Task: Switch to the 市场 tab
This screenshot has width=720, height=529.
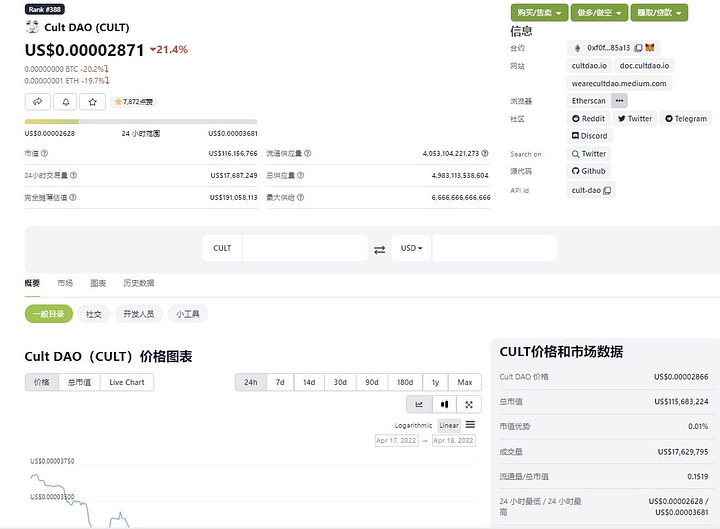Action: (x=65, y=283)
